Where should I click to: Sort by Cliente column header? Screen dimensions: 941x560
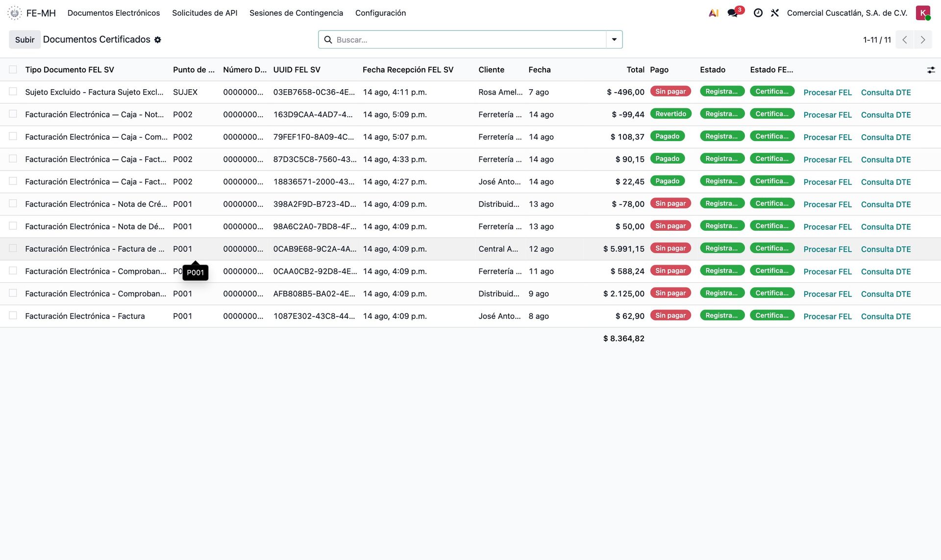click(x=491, y=70)
